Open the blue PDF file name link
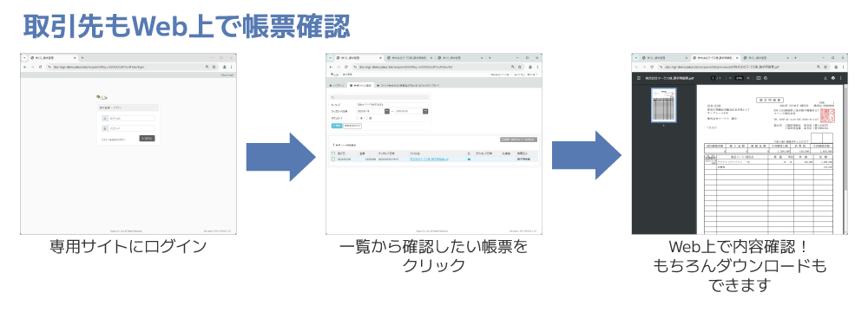868x312 pixels. click(429, 159)
